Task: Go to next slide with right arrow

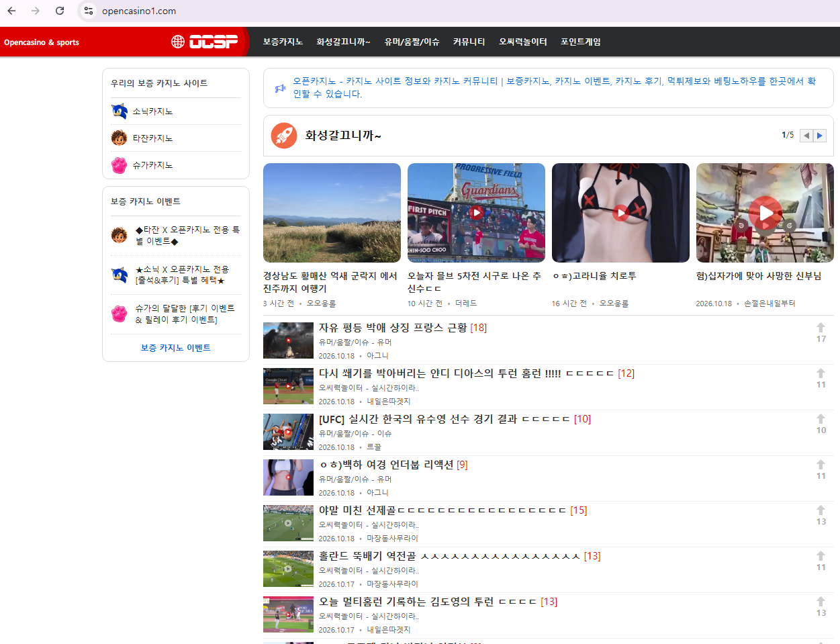Action: [819, 136]
